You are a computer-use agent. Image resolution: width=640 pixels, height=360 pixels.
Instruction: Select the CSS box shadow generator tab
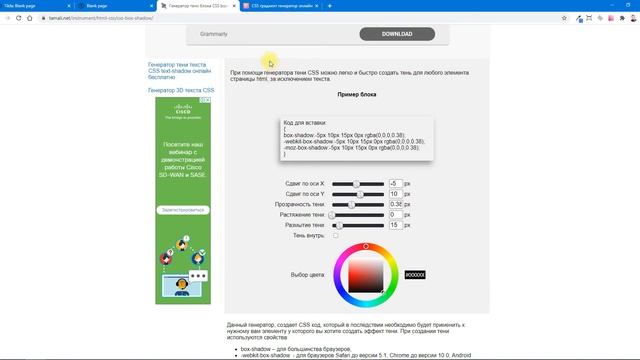(x=198, y=6)
